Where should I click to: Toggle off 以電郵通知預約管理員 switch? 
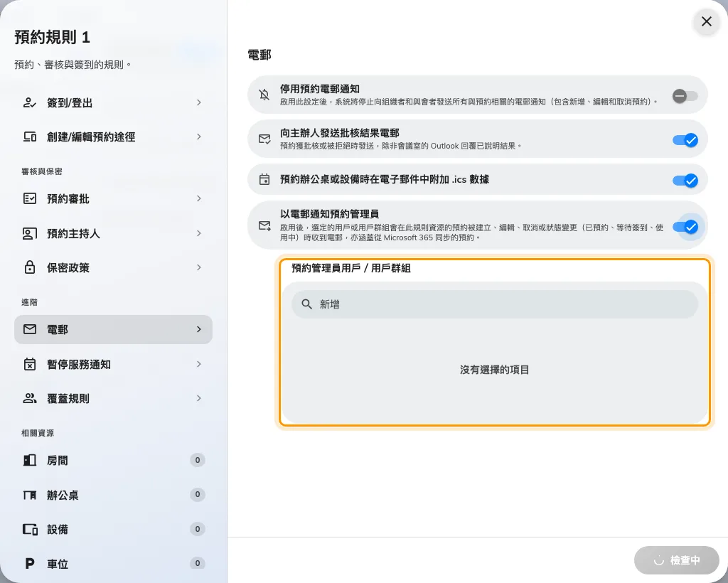tap(685, 227)
